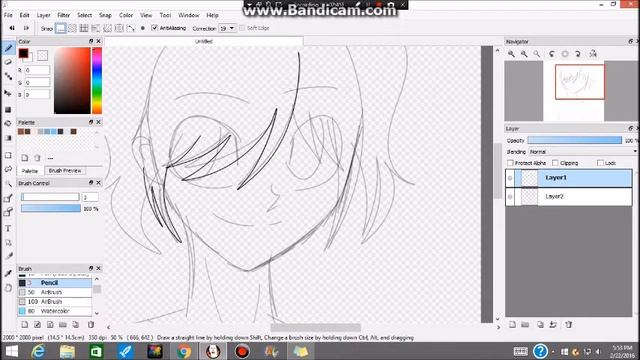Enable the parallel snap guide

pos(72,28)
